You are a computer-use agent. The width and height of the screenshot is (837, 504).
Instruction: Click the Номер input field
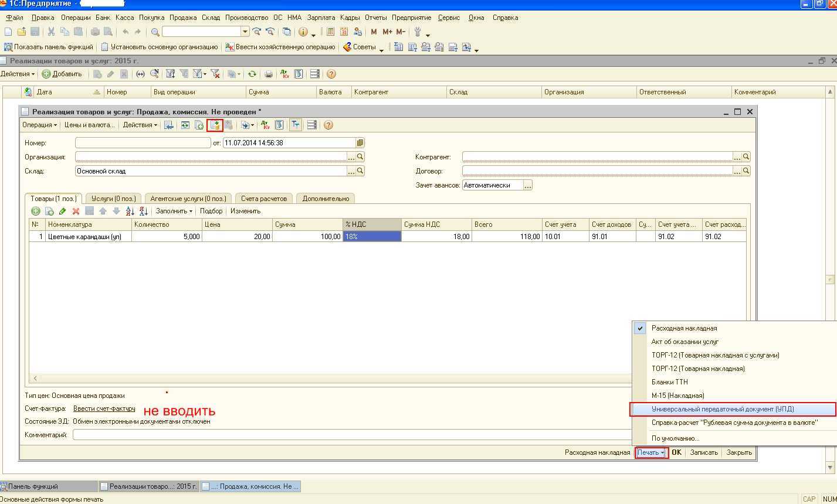[143, 142]
